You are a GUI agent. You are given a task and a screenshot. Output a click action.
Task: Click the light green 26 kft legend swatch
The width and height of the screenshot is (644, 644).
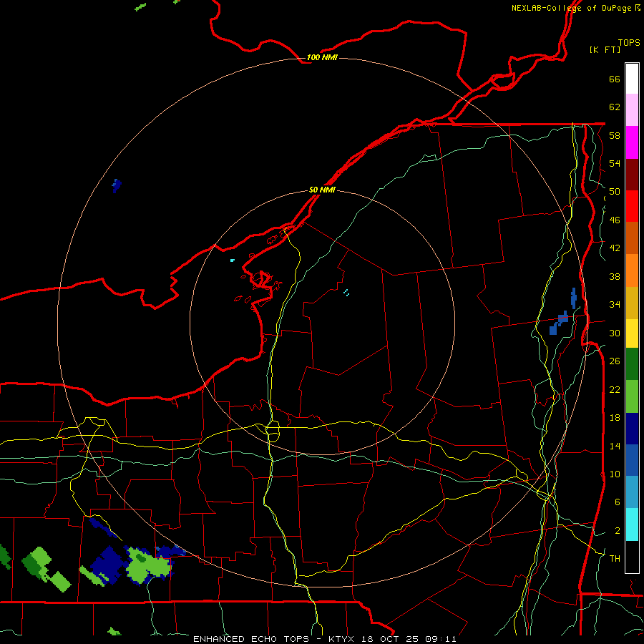coord(632,396)
